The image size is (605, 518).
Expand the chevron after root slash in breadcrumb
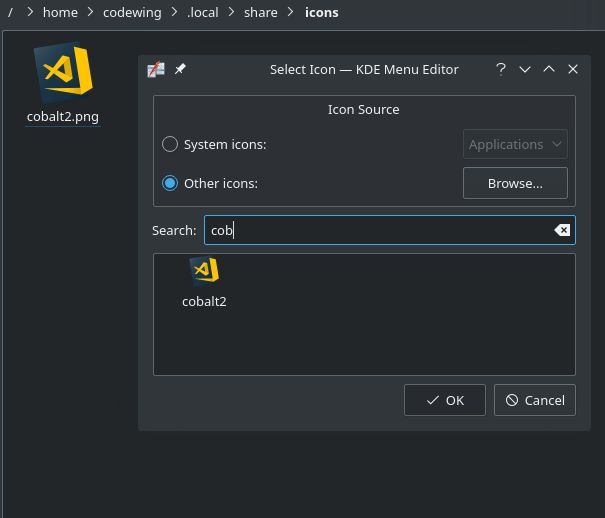point(30,12)
